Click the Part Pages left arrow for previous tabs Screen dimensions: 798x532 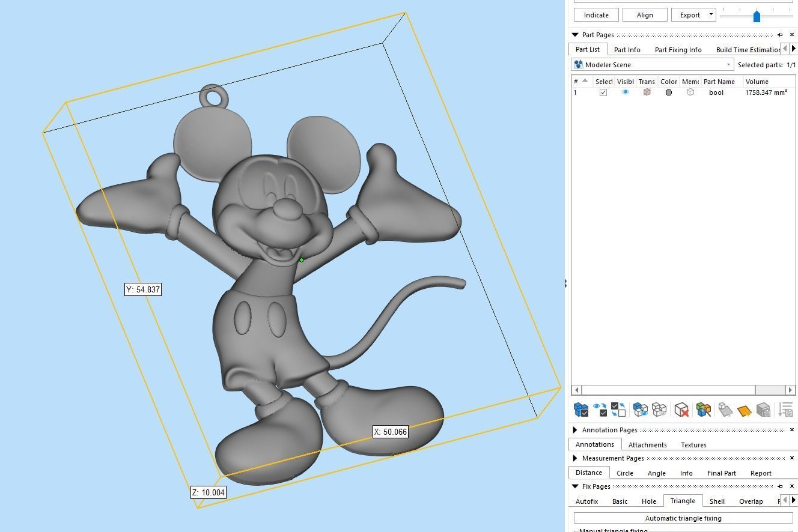pos(784,49)
